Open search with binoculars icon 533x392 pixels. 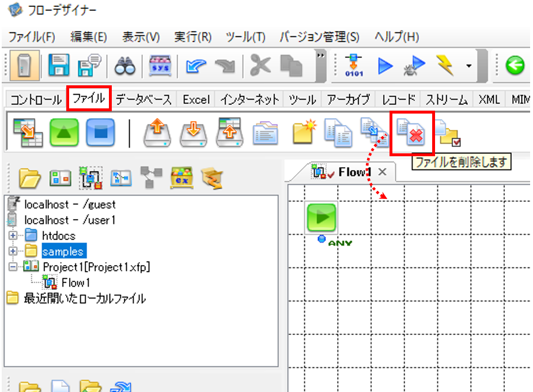125,66
